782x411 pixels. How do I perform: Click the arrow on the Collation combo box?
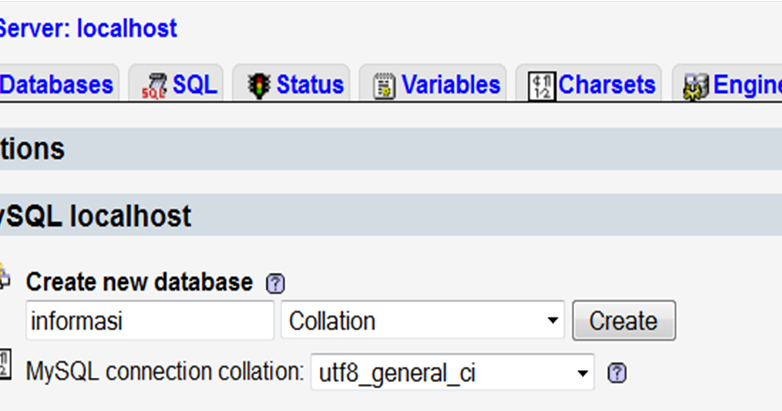[x=552, y=321]
